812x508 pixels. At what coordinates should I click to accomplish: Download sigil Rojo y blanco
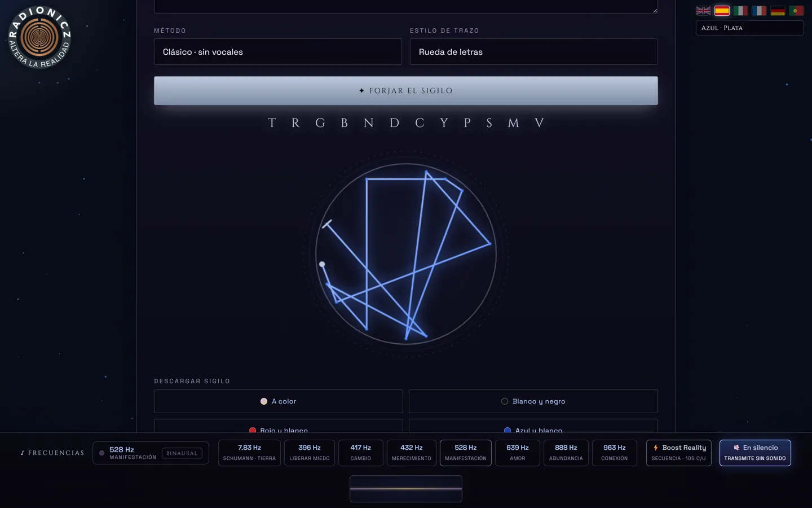coord(278,426)
